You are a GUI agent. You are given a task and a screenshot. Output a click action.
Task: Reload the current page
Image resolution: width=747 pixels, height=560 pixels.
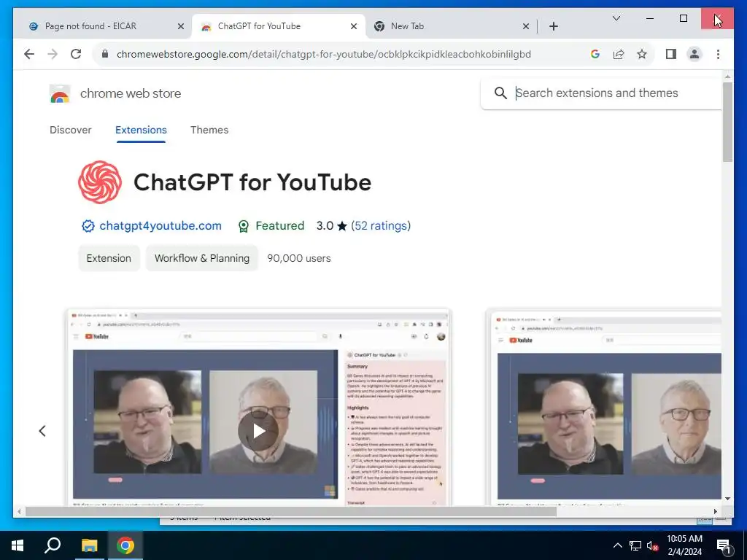click(76, 54)
